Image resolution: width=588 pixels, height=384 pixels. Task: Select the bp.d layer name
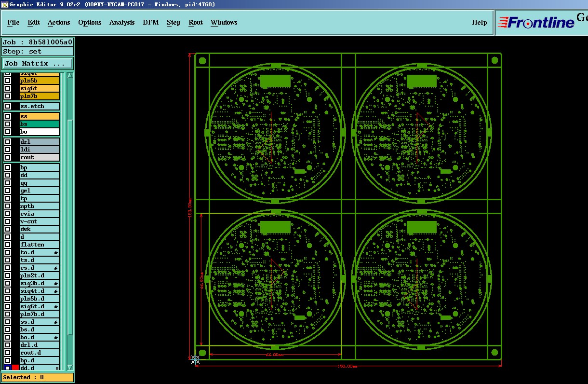point(40,360)
